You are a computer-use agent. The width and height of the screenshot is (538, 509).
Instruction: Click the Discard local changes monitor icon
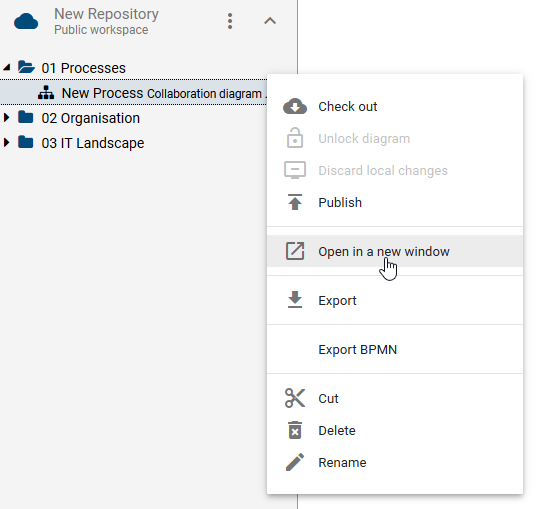click(x=295, y=170)
